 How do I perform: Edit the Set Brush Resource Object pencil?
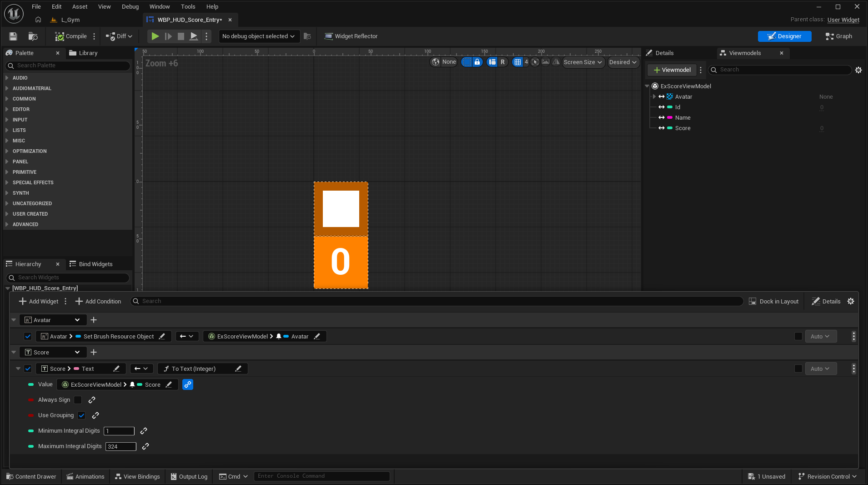tap(162, 337)
